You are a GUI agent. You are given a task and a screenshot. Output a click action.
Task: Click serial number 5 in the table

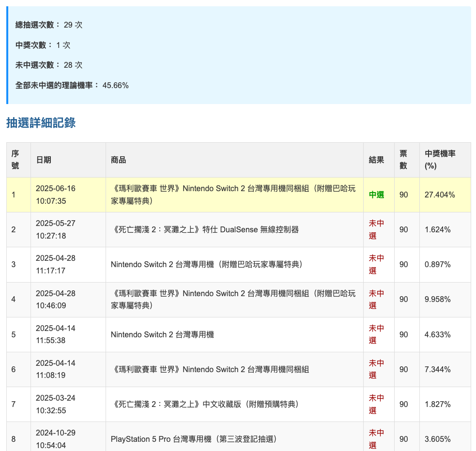pos(14,334)
